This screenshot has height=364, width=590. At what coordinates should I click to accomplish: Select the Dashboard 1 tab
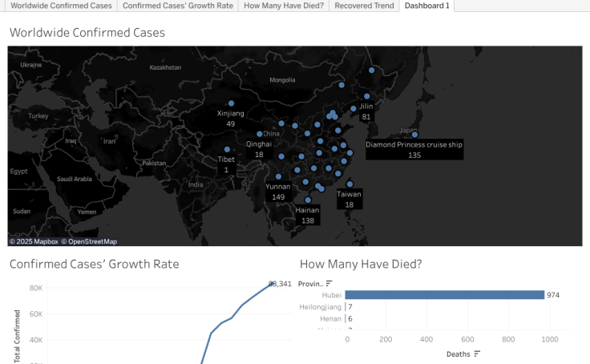pos(427,6)
